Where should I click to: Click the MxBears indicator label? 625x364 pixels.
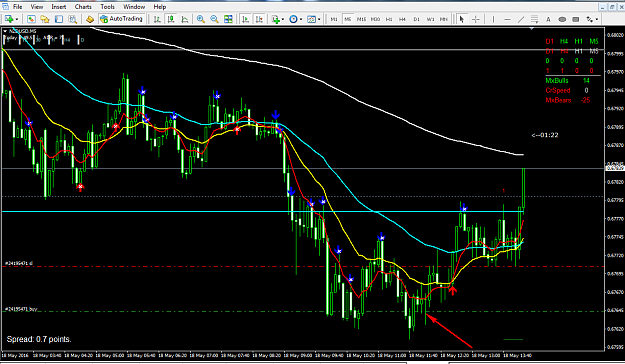[x=558, y=100]
